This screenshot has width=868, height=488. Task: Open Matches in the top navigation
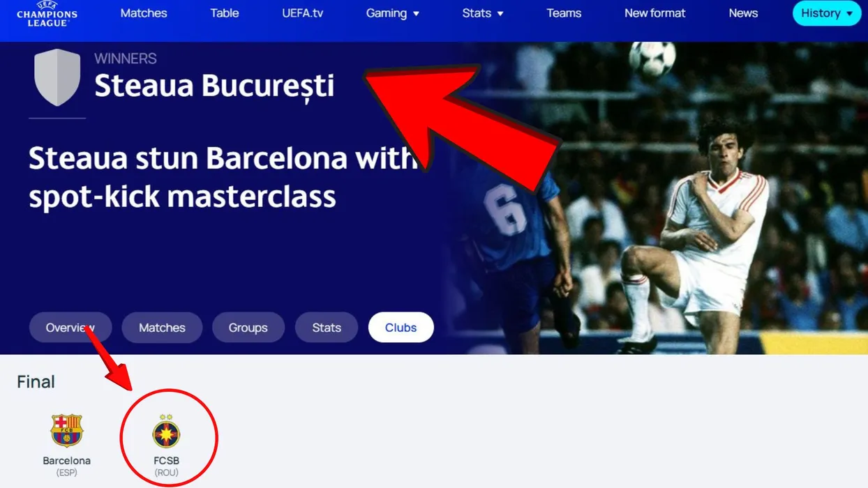coord(144,13)
